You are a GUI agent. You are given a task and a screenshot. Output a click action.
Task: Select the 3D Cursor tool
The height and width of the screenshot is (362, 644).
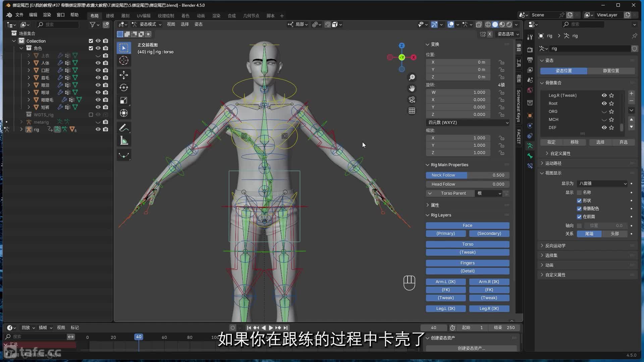124,61
